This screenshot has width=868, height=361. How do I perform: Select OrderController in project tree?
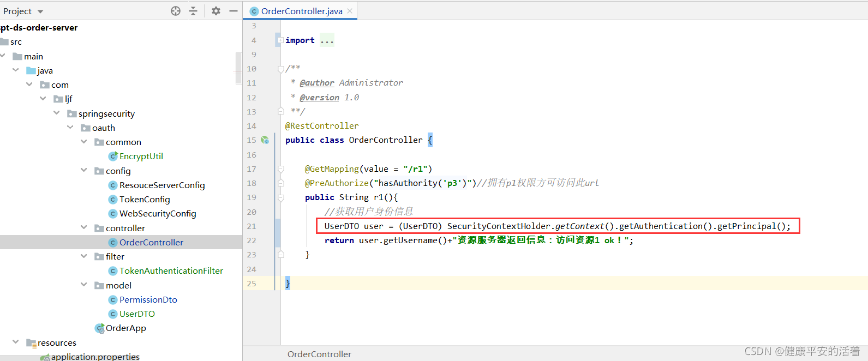[151, 242]
